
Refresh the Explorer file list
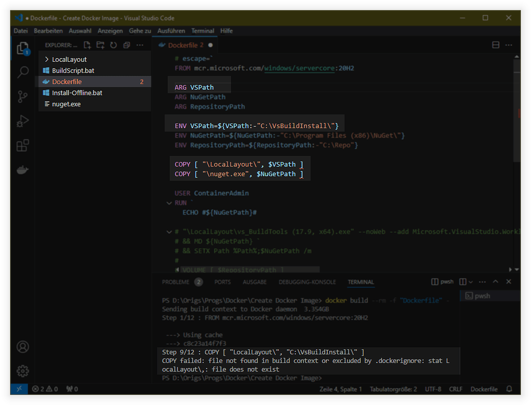click(x=113, y=46)
